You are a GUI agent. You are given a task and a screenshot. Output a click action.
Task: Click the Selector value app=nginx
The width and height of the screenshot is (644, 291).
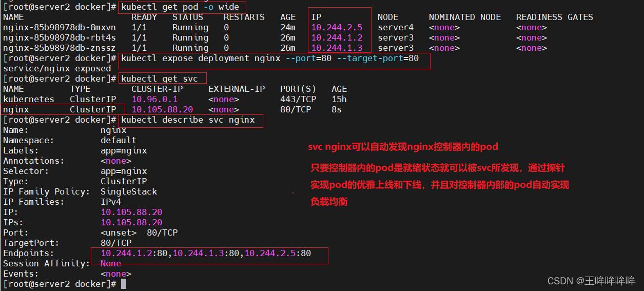click(124, 171)
